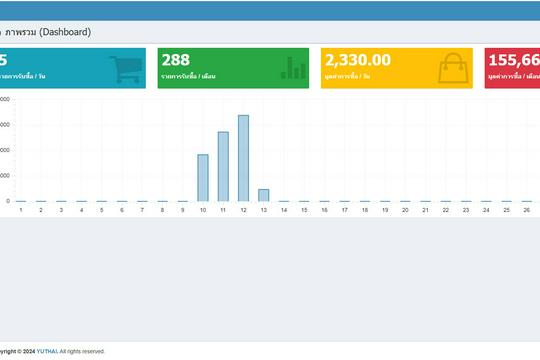Click the value 2,330.00 on the yellow card

pos(358,60)
